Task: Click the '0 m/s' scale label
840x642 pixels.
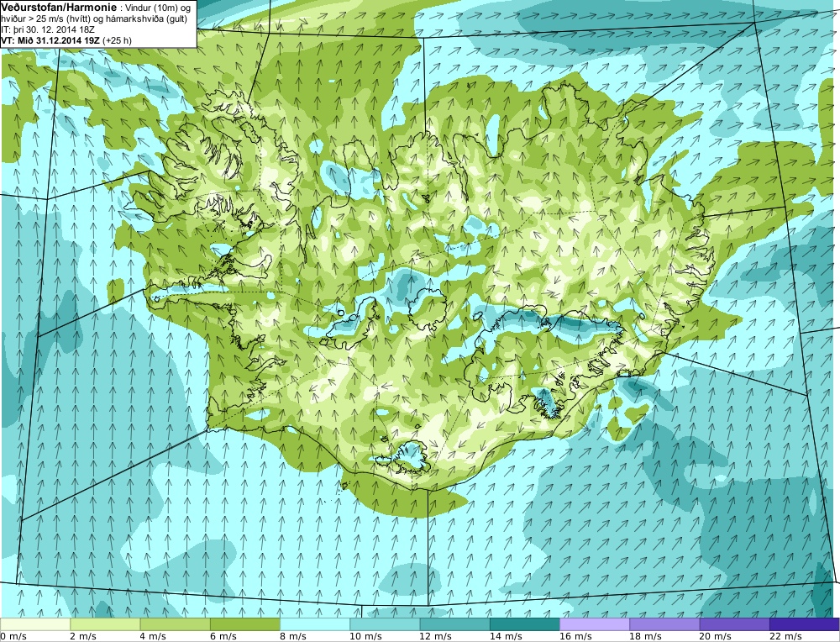Action: (x=14, y=636)
